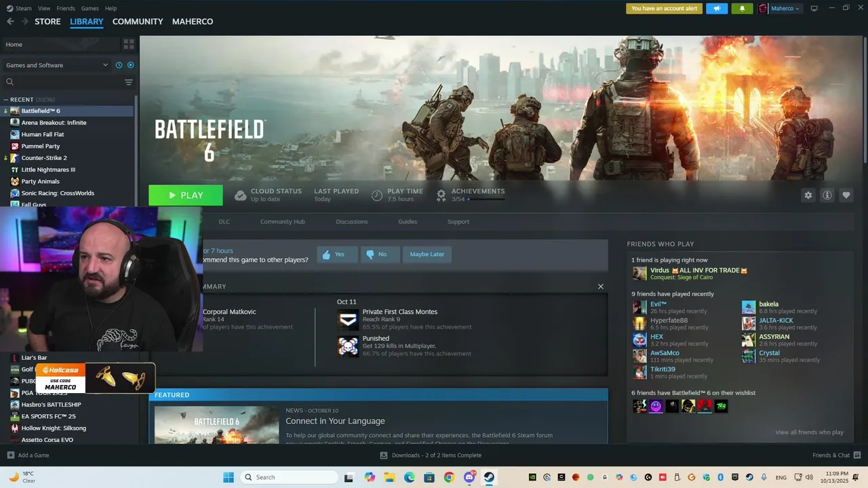The image size is (868, 488).
Task: Click the recent activity clock filter
Action: (119, 65)
